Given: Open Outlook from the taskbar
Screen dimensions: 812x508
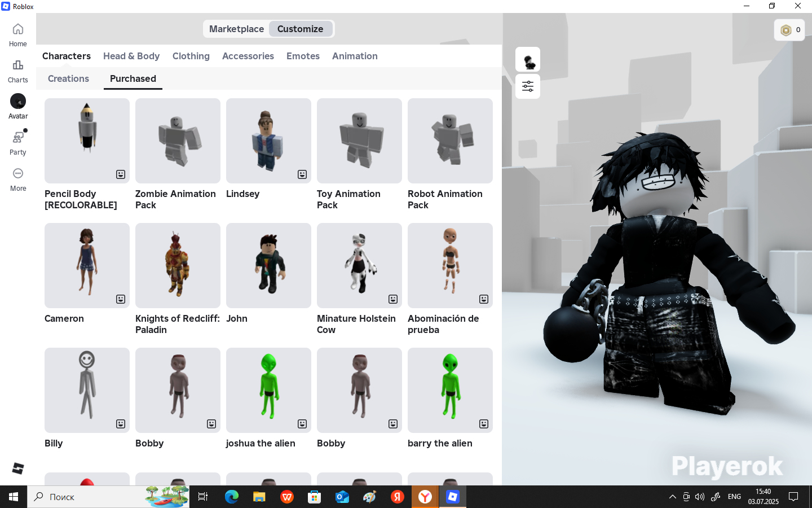Looking at the screenshot, I should point(342,497).
